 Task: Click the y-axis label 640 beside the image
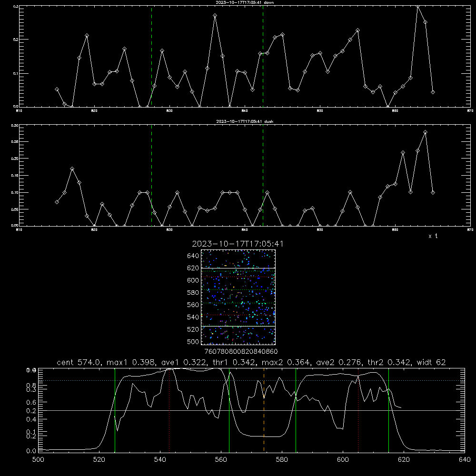[193, 256]
